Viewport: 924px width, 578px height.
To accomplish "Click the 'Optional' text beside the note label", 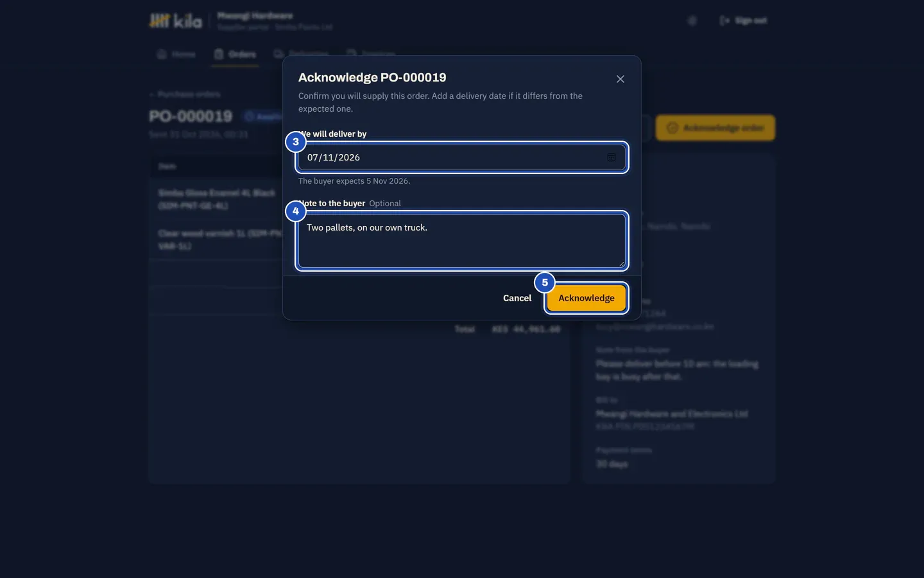I will pyautogui.click(x=385, y=204).
